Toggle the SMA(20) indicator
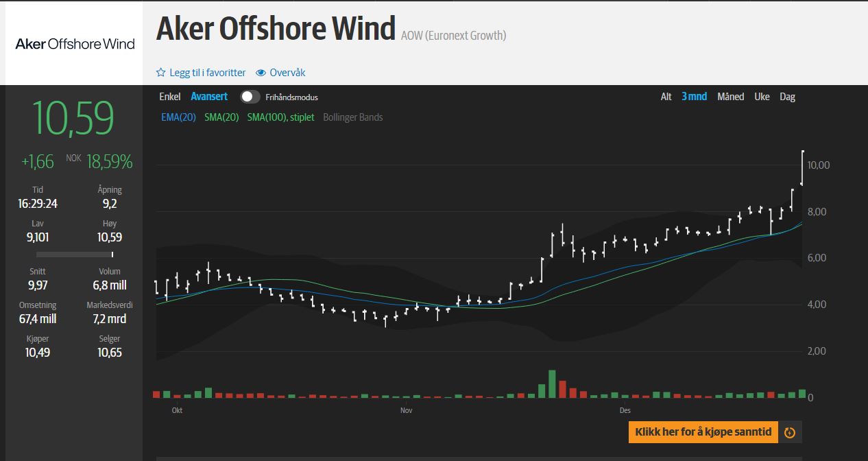Screen dimensions: 868x461 tap(221, 117)
